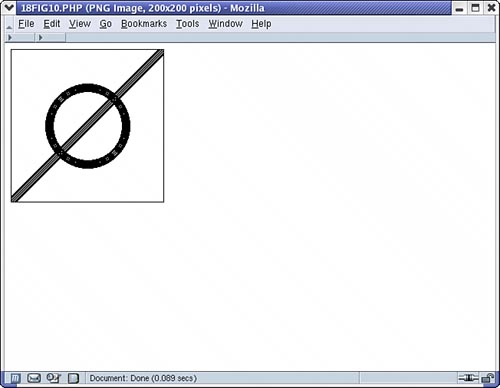Image resolution: width=500 pixels, height=388 pixels.
Task: Open the File menu
Action: click(26, 24)
